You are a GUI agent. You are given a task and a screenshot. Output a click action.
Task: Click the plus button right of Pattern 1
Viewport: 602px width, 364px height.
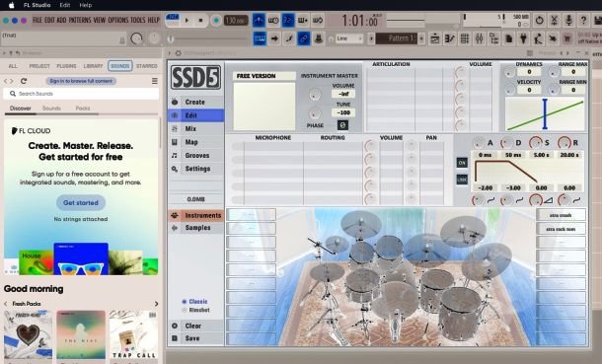(421, 38)
